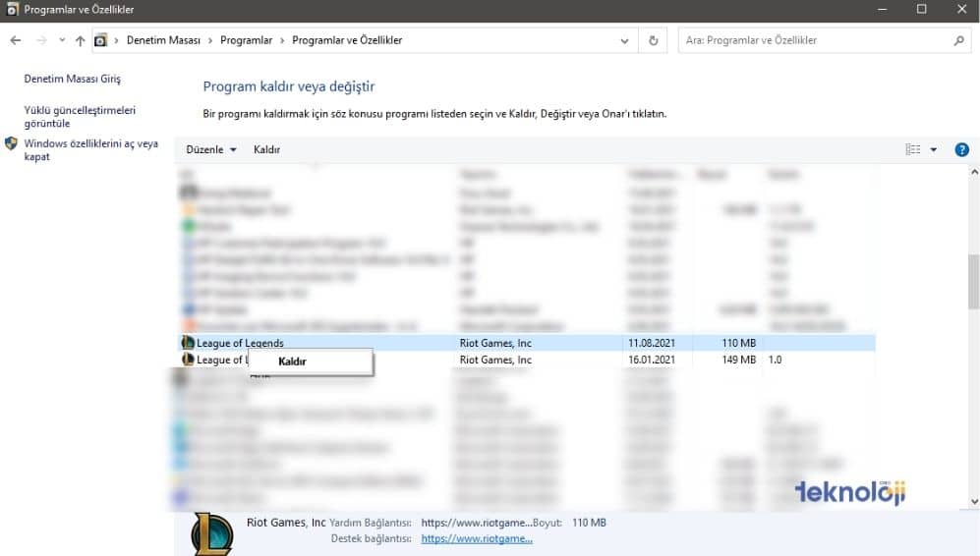Change list view using view icon
Image resolution: width=980 pixels, height=556 pixels.
click(912, 149)
